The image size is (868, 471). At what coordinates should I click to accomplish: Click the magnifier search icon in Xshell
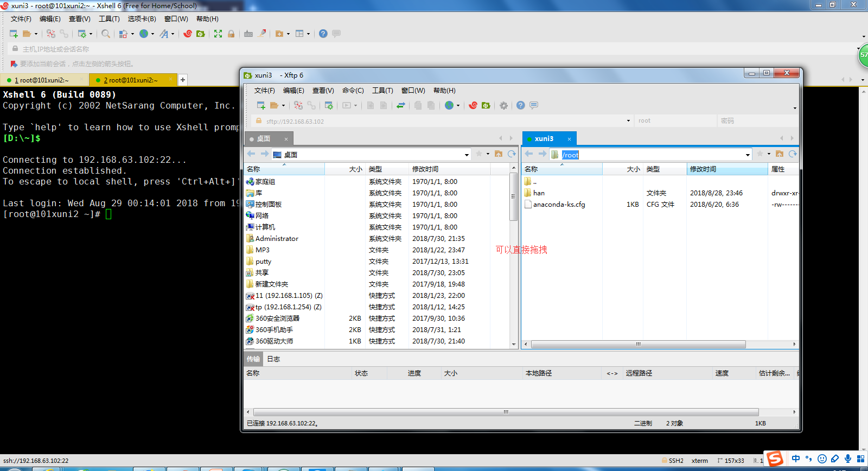pyautogui.click(x=106, y=34)
